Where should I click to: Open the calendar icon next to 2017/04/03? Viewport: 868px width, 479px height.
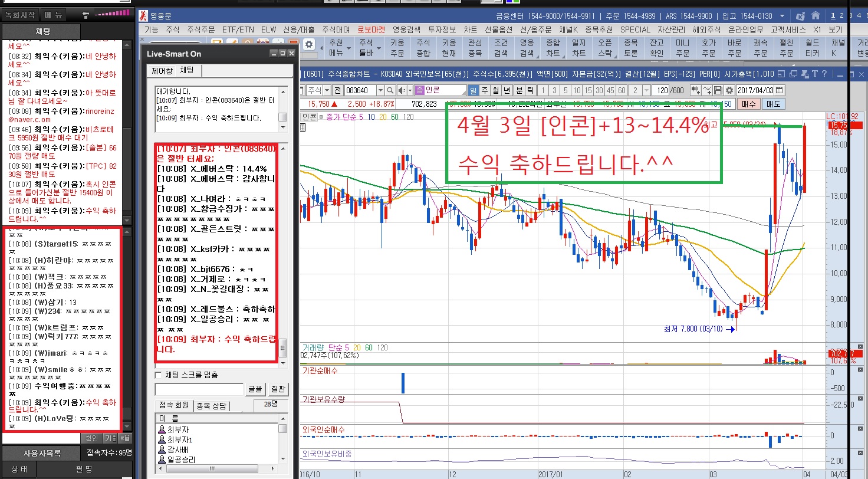[781, 90]
